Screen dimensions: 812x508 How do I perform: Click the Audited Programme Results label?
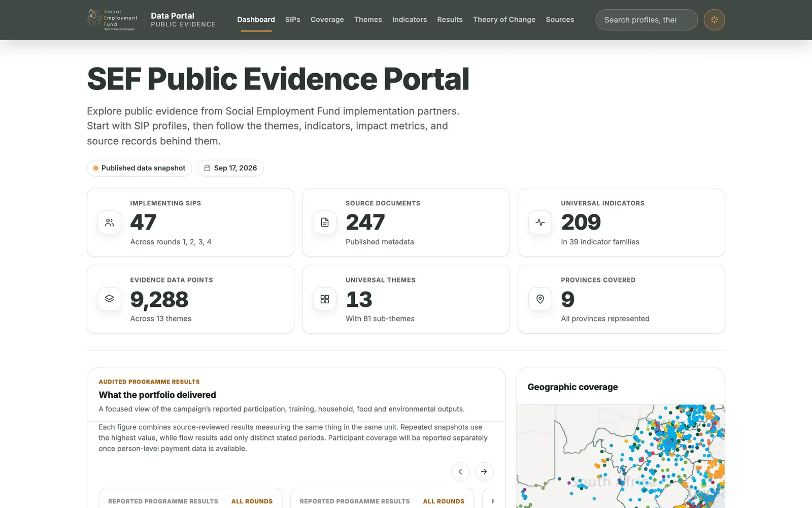click(149, 382)
